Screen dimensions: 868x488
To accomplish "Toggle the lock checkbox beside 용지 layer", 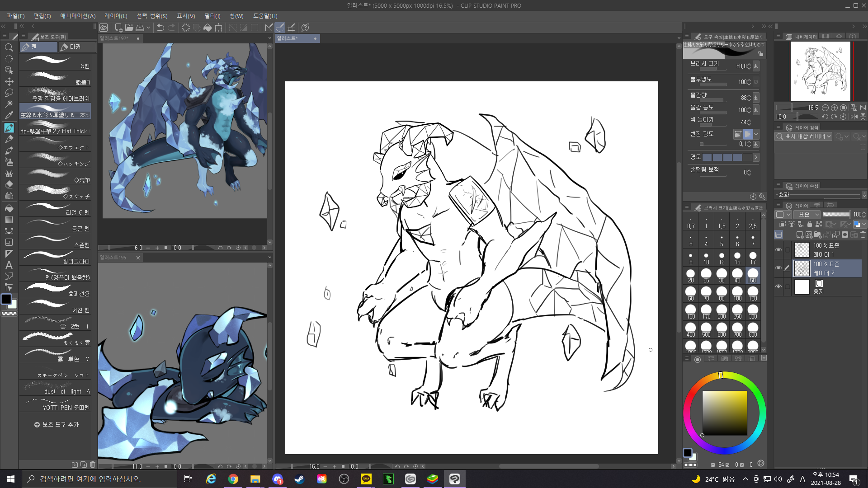I will pyautogui.click(x=787, y=286).
